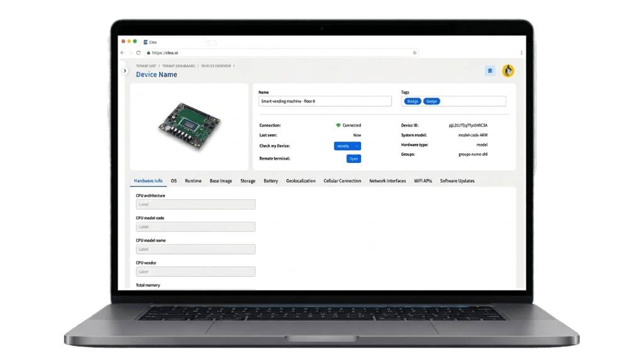Switch to the Storage tab
The width and height of the screenshot is (644, 359).
click(248, 180)
